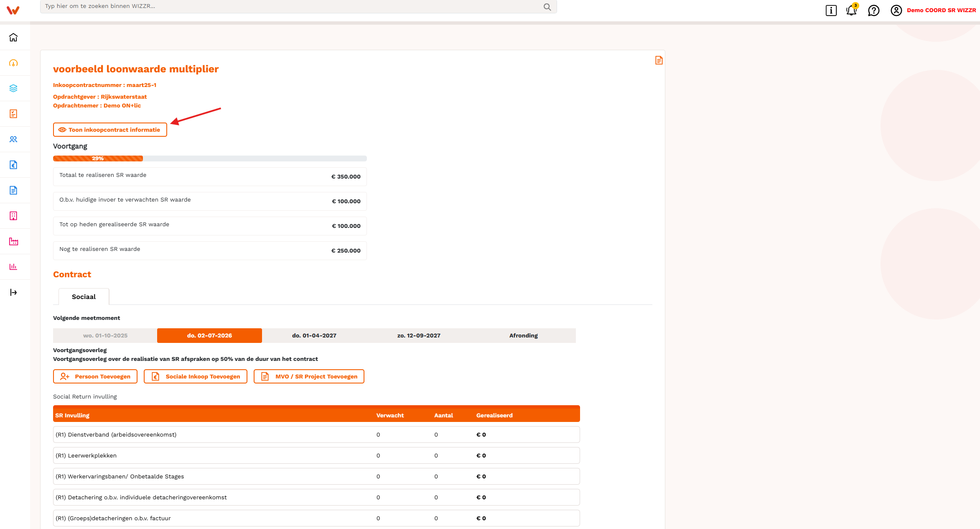980x529 pixels.
Task: Click the € 250.000 value
Action: point(346,250)
